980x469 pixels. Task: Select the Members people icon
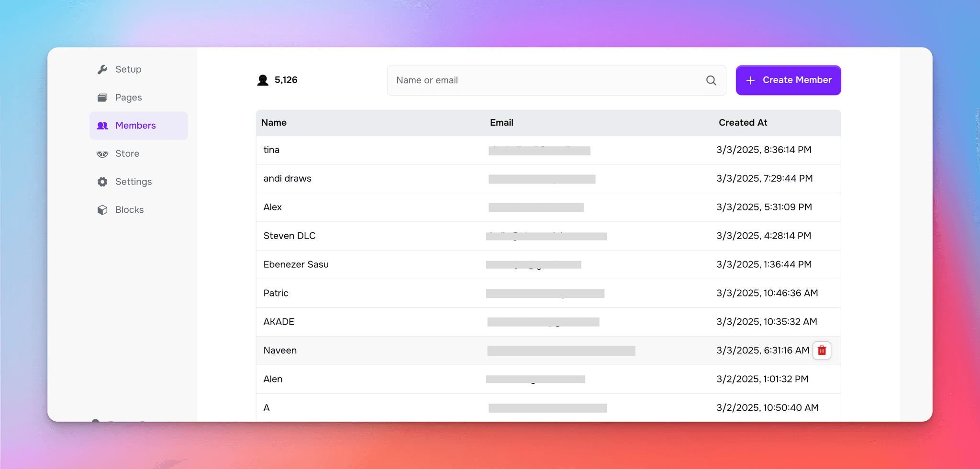102,125
